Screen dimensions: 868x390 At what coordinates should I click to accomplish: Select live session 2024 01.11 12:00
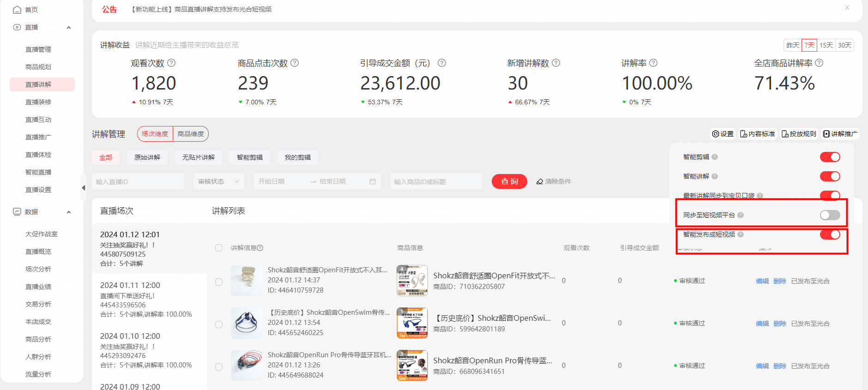(149, 299)
